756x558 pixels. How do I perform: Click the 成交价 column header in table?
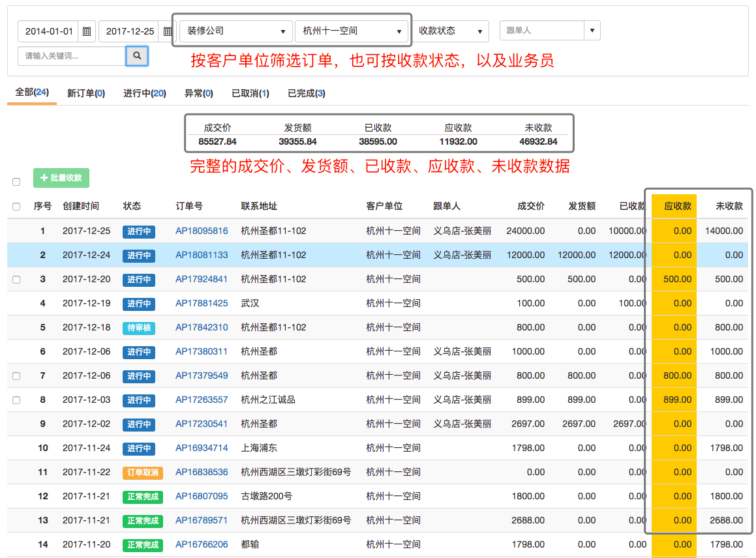(x=531, y=206)
